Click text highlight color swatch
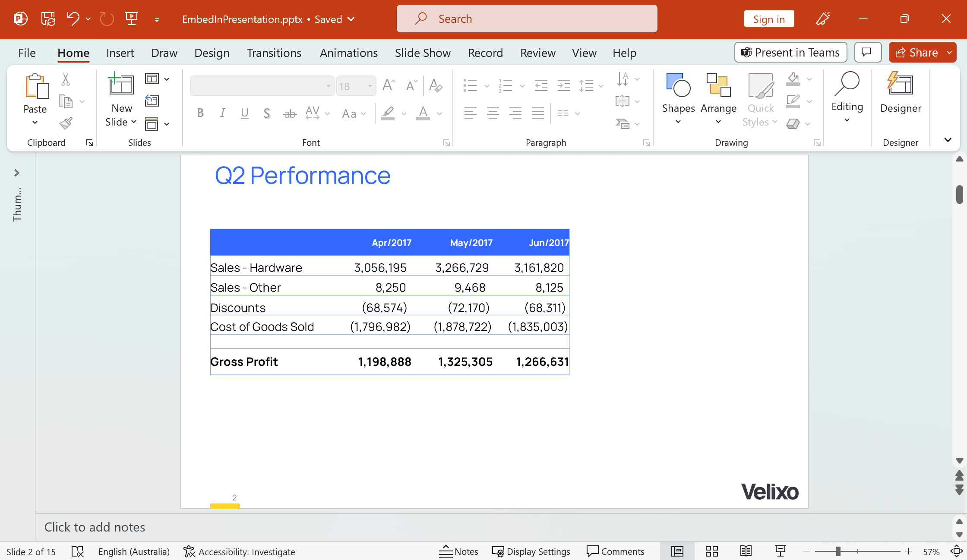The width and height of the screenshot is (967, 560). pos(388,113)
